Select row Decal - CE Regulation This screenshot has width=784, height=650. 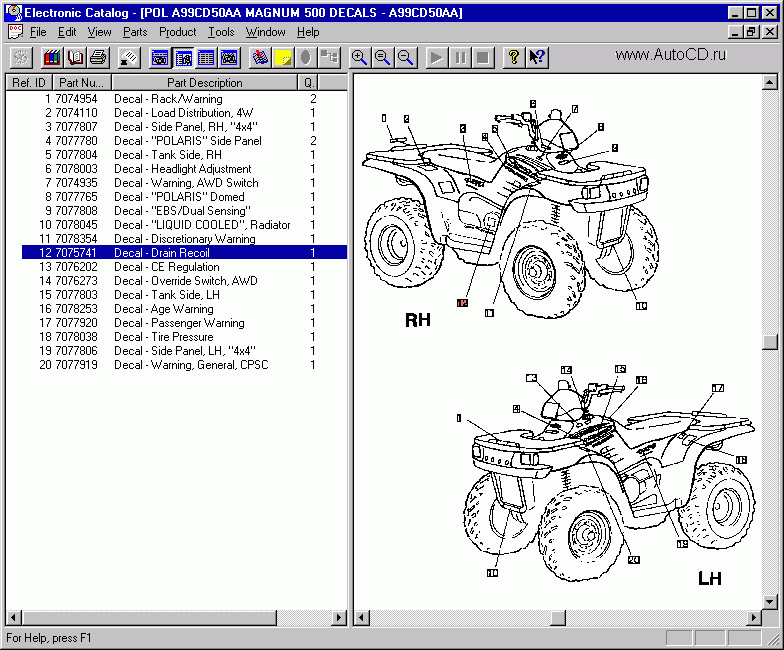click(184, 267)
